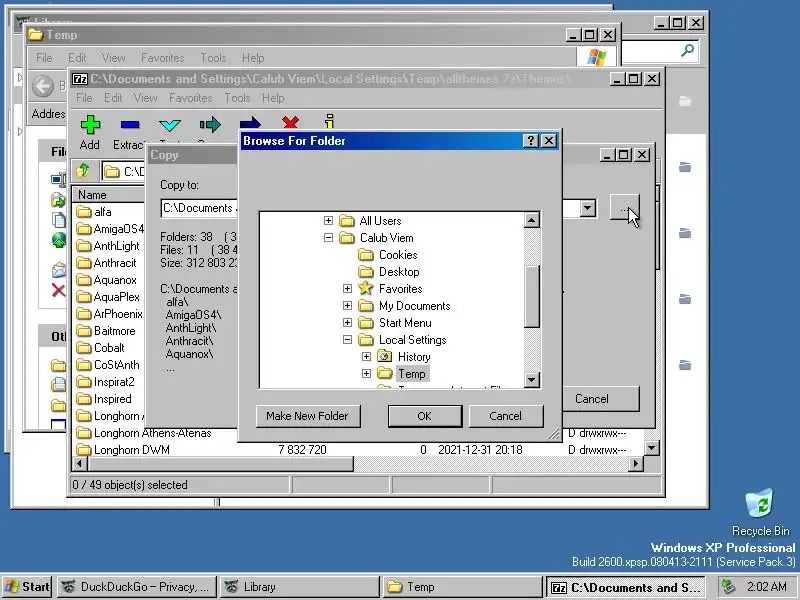Screen dimensions: 800x600
Task: Click the system tray network icon
Action: (729, 587)
